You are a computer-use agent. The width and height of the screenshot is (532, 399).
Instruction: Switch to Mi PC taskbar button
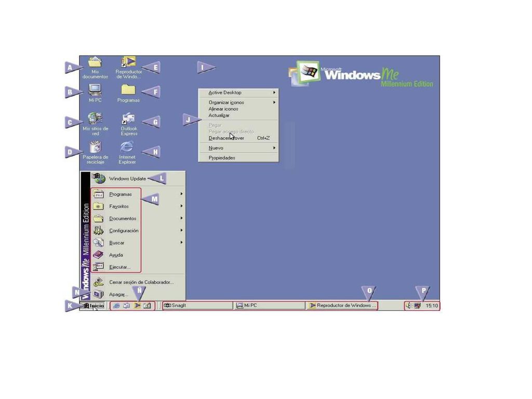click(x=270, y=305)
